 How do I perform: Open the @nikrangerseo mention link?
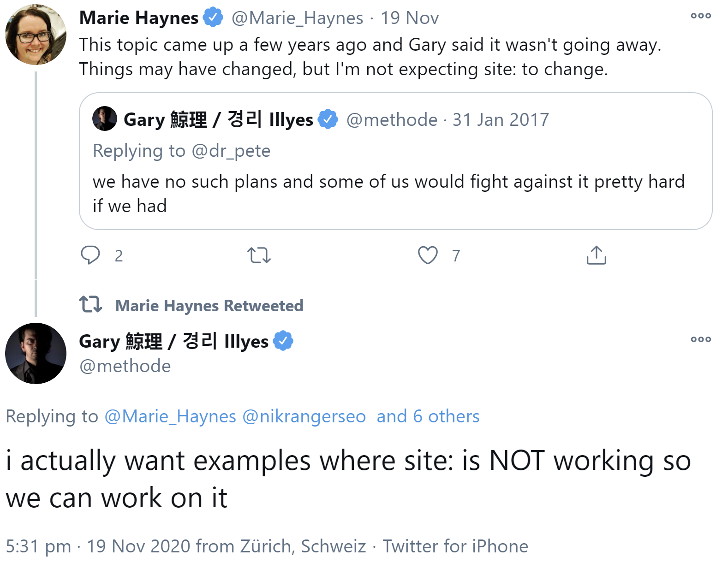click(x=304, y=416)
